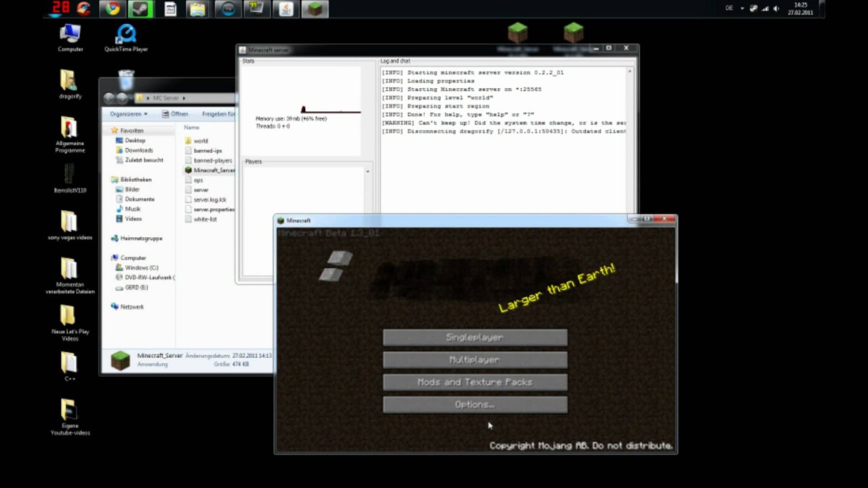Click the monitor-shaped taskbar icon

[256, 9]
